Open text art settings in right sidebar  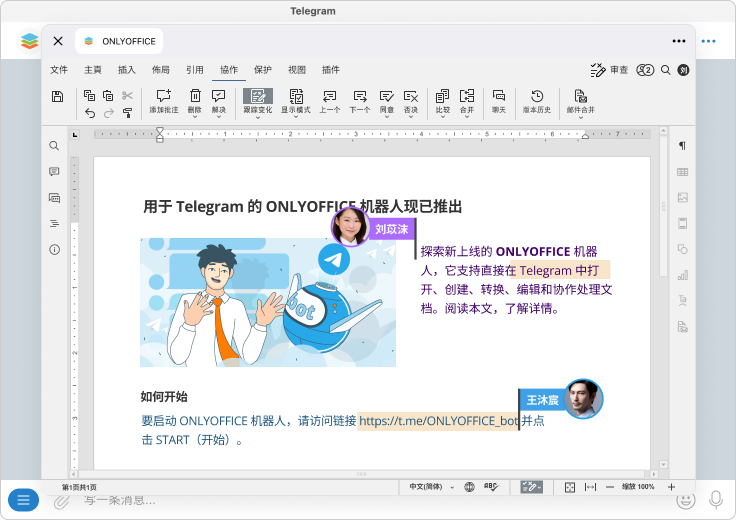point(682,300)
